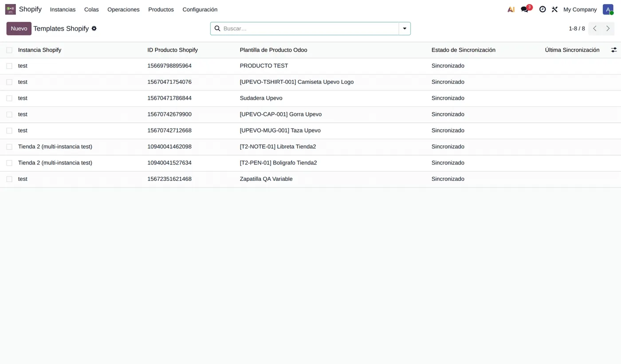Go to the previous page arrow

click(x=595, y=28)
